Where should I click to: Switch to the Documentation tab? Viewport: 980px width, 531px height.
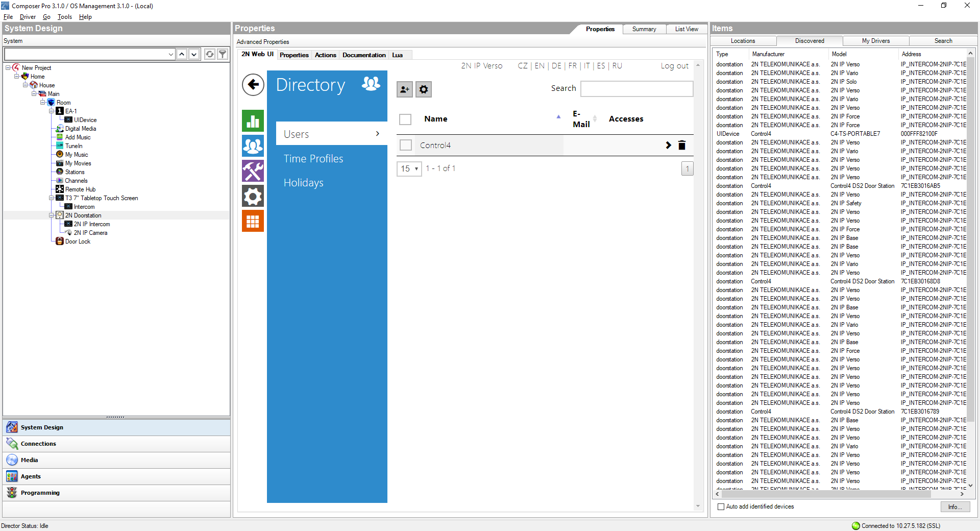(364, 55)
